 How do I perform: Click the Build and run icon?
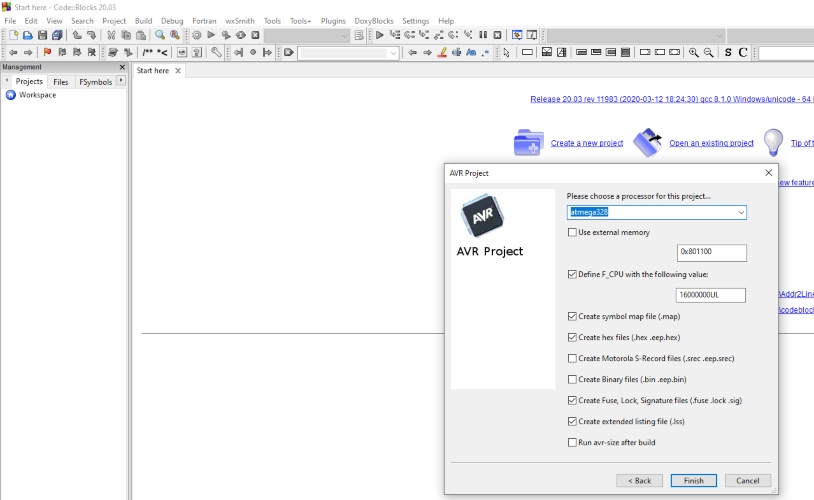click(x=226, y=35)
